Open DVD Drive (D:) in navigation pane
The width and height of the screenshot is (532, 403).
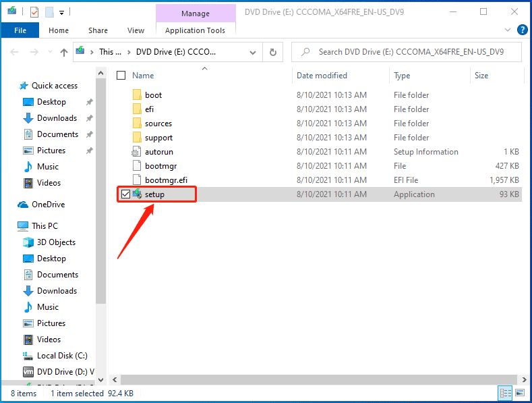65,372
